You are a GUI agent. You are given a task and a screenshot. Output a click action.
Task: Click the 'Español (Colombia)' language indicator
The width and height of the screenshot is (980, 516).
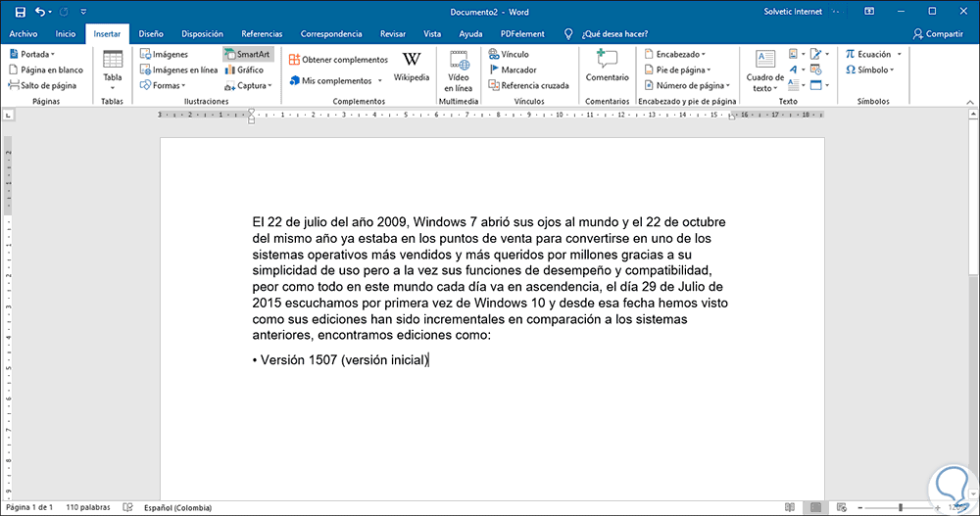click(178, 508)
